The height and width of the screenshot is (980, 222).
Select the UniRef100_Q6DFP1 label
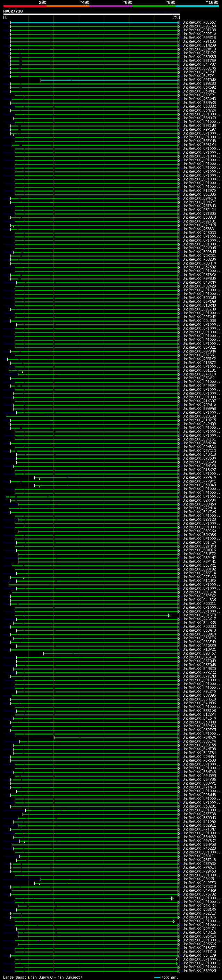click(x=199, y=95)
